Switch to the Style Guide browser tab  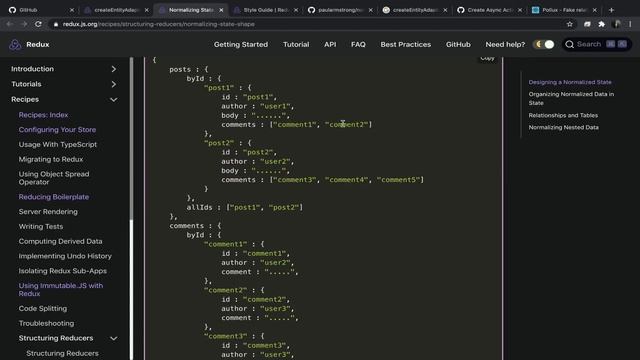(266, 10)
